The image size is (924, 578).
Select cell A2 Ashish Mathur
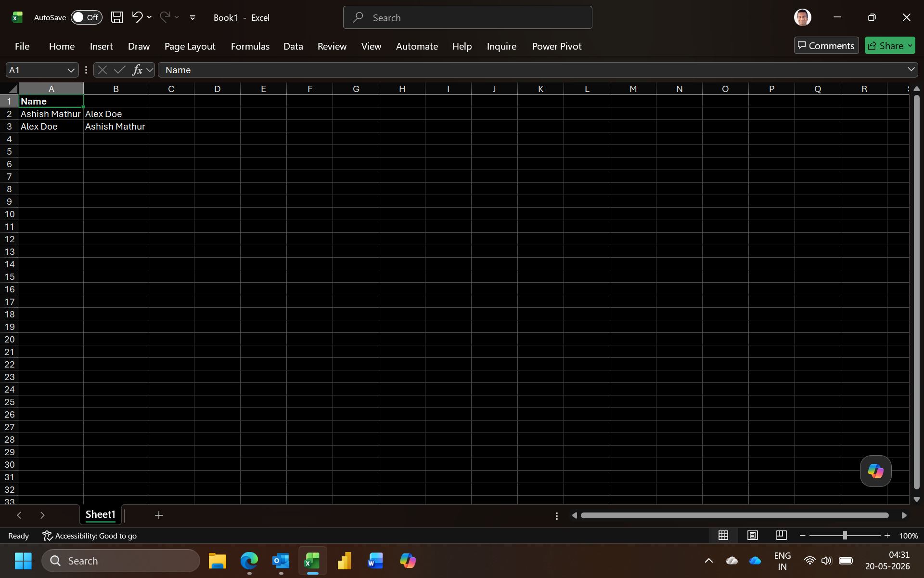tap(51, 114)
